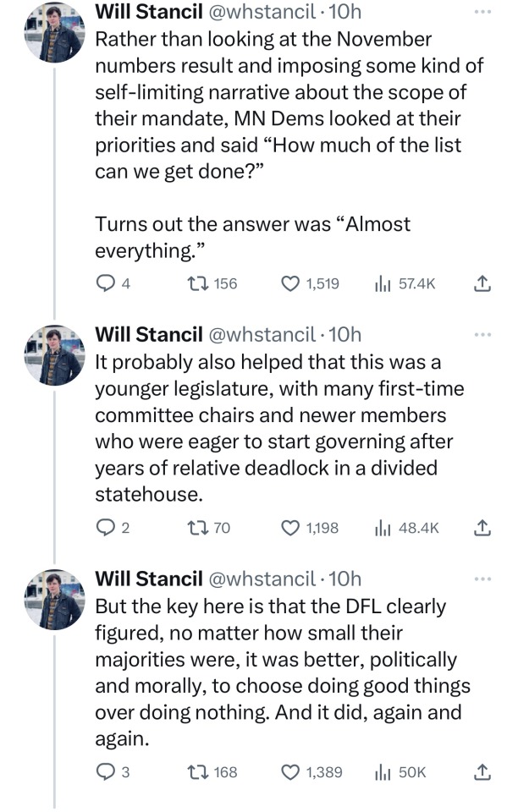Share the younger legislature tweet
This screenshot has height=812, width=518.
pyautogui.click(x=482, y=528)
